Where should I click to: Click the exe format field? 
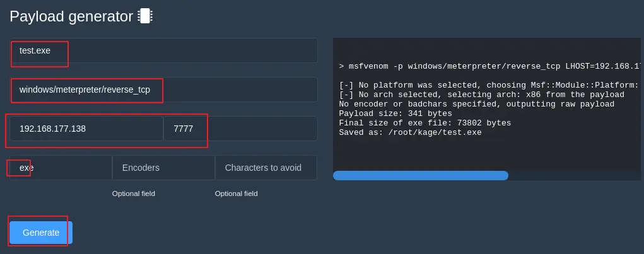coord(61,168)
